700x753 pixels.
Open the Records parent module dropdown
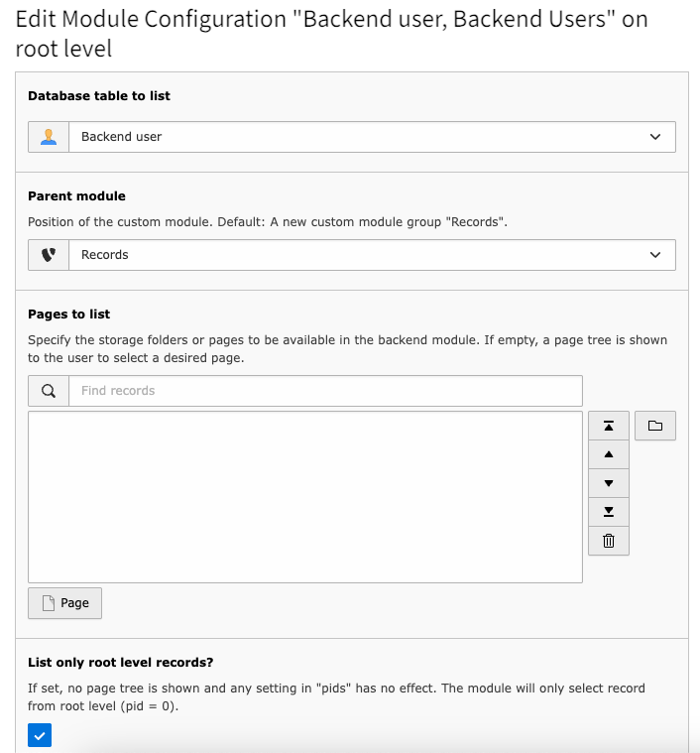tap(372, 255)
